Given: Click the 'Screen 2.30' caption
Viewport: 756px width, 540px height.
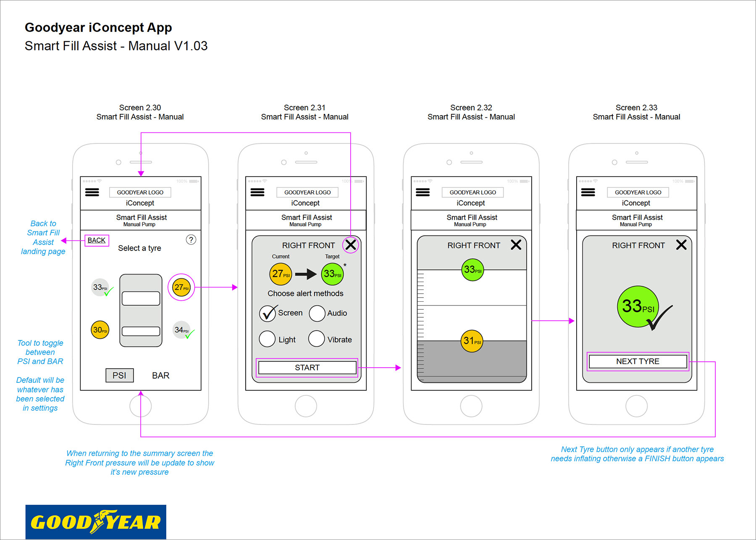Looking at the screenshot, I should 140,108.
